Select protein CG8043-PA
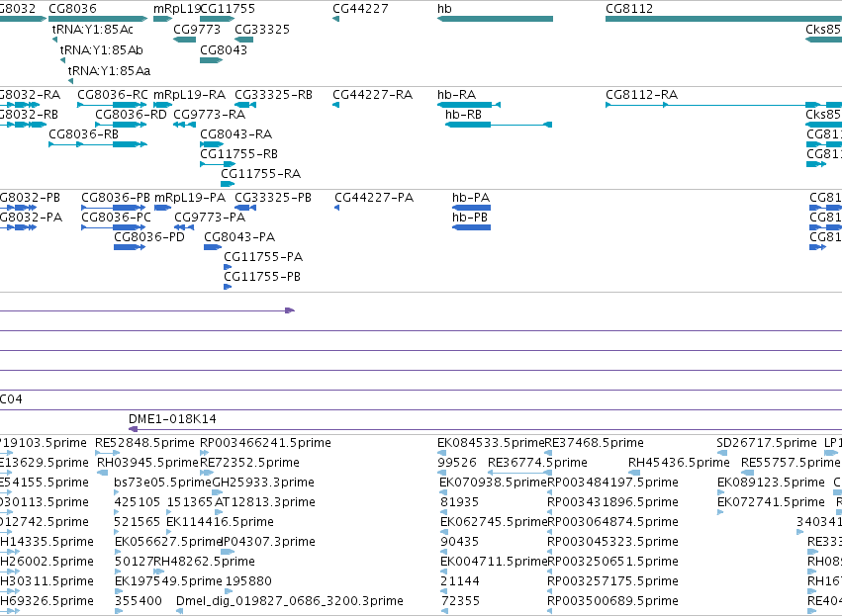This screenshot has height=616, width=842. click(239, 237)
